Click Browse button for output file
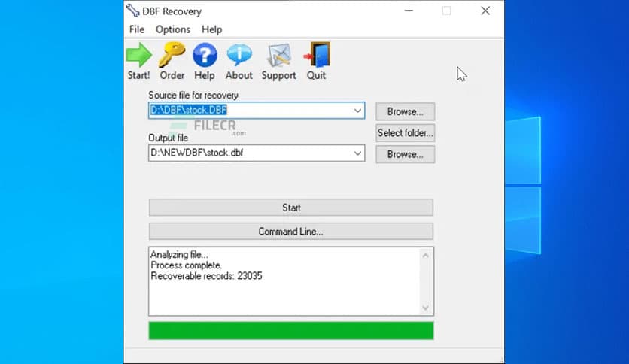 [405, 154]
